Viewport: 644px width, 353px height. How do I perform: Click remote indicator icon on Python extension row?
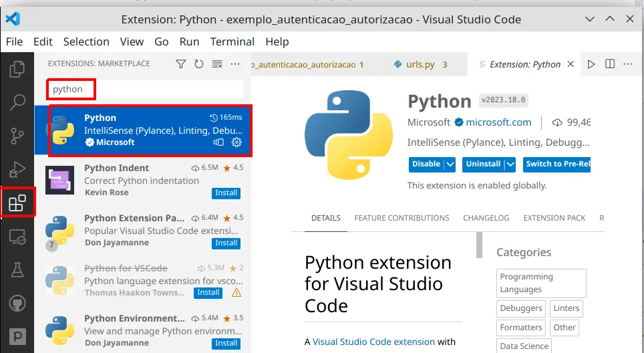pyautogui.click(x=218, y=142)
